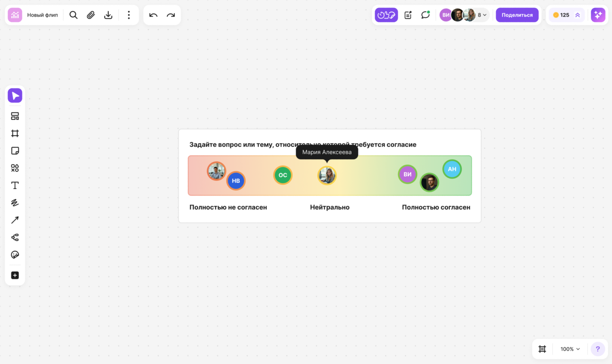Open the AI sparkle assistant button

pos(598,15)
